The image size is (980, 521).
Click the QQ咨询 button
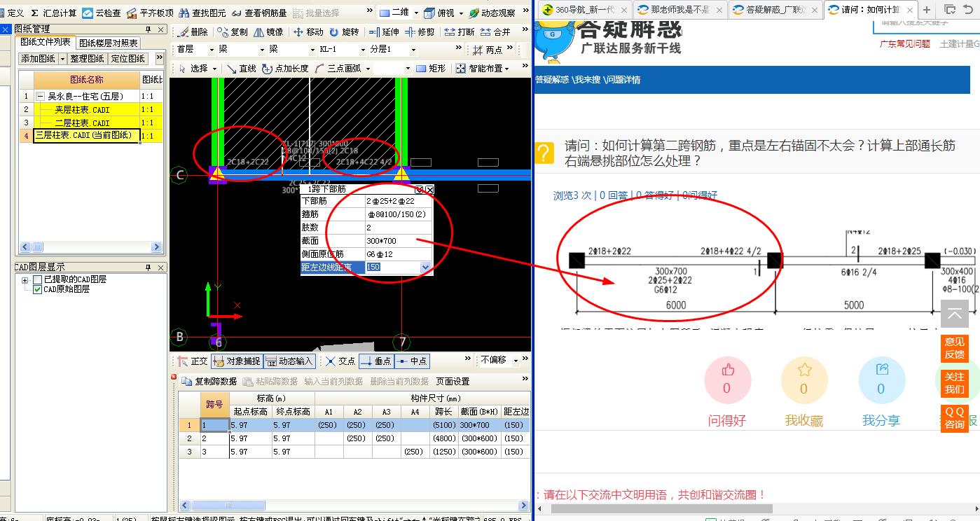click(x=954, y=418)
